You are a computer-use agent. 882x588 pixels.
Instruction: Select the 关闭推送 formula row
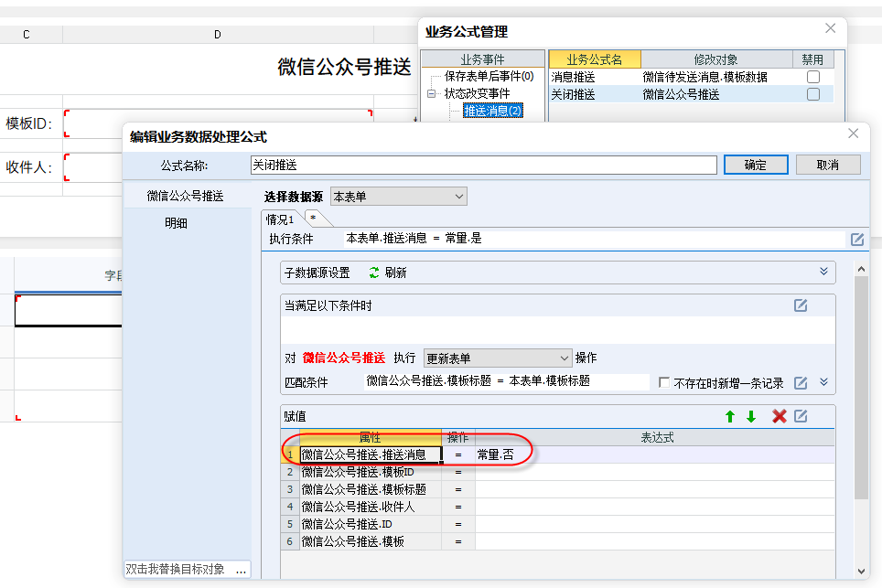tap(690, 94)
